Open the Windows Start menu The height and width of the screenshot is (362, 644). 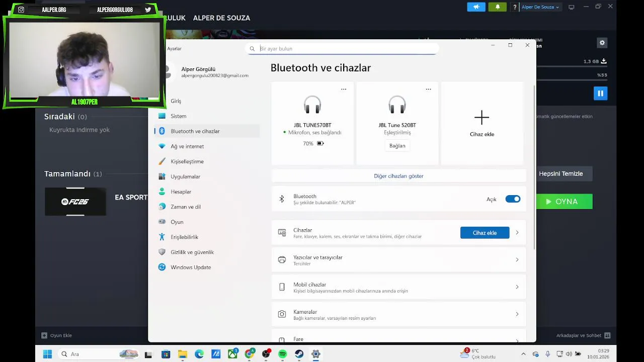(47, 354)
